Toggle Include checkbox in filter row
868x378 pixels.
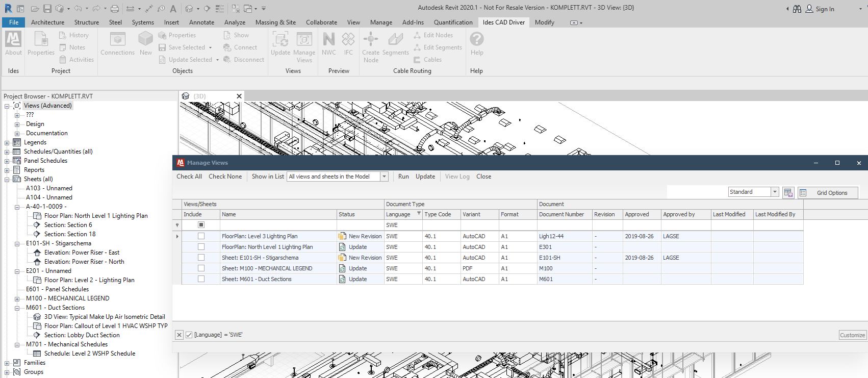tap(201, 225)
